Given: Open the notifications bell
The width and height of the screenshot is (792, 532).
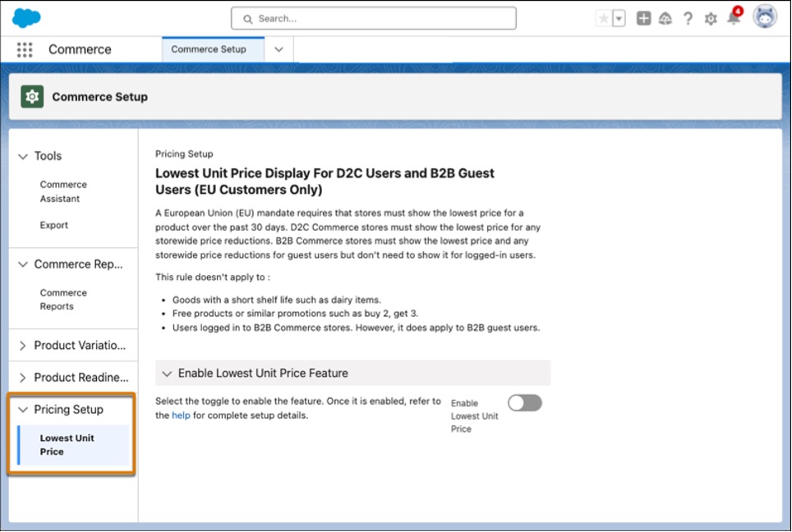Looking at the screenshot, I should pyautogui.click(x=734, y=17).
